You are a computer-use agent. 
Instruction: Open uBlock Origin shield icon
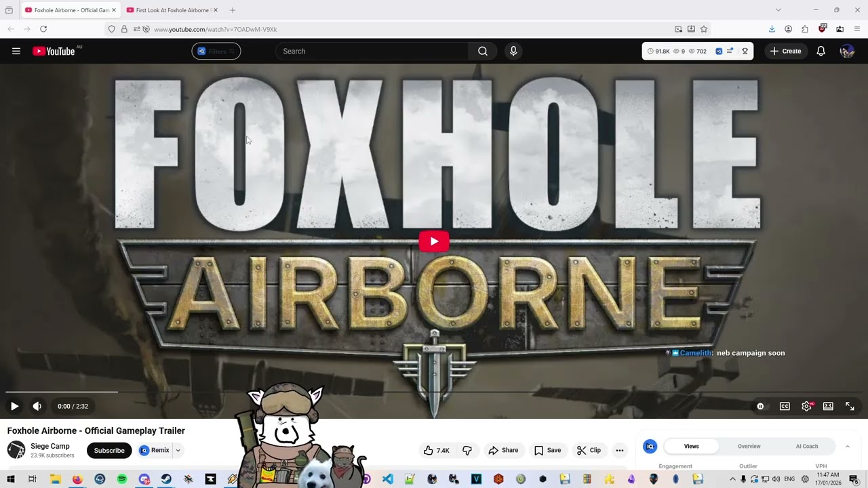[x=822, y=29]
